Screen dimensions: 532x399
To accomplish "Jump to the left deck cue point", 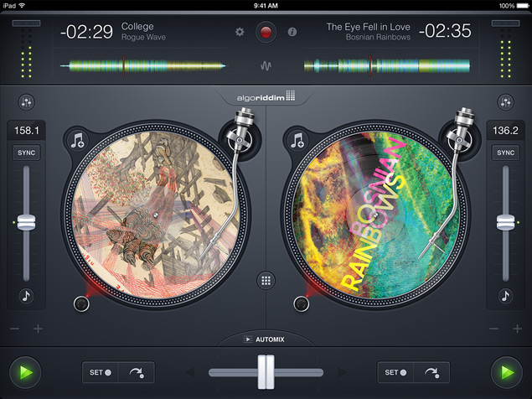I will tap(137, 372).
